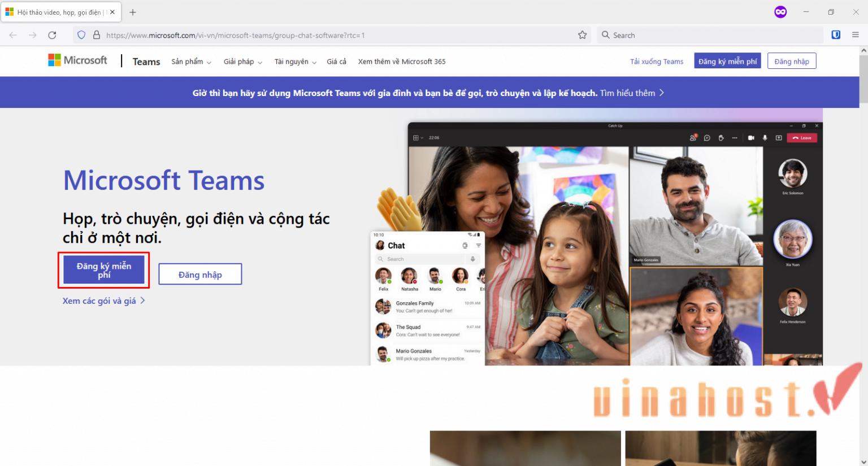Image resolution: width=868 pixels, height=466 pixels.
Task: Open Xem thêm về Microsoft 365
Action: 402,62
